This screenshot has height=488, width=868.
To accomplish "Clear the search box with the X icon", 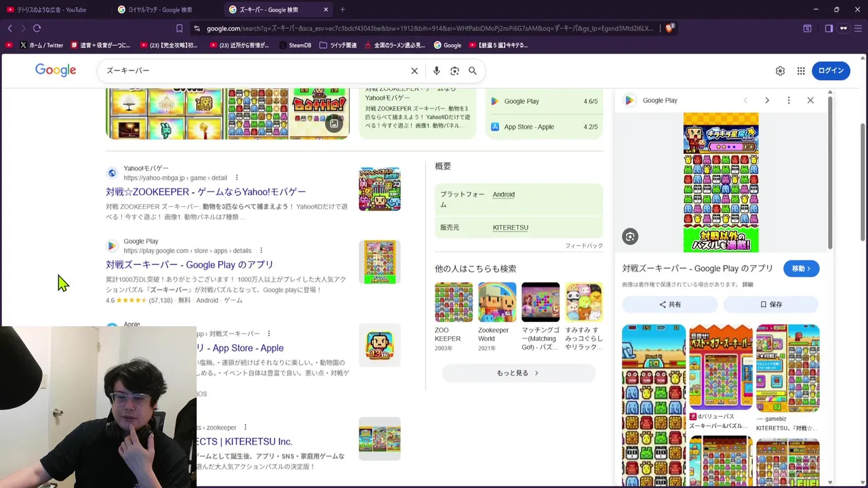I will (414, 71).
